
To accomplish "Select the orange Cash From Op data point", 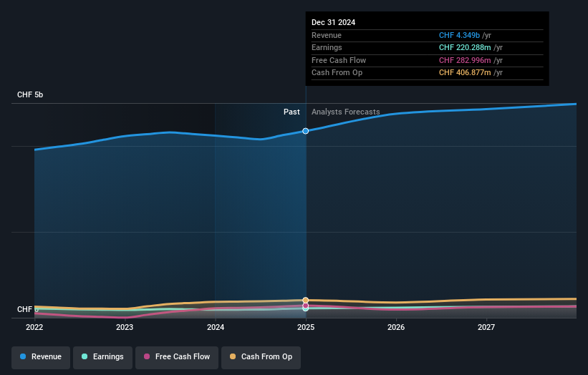I will pos(306,300).
